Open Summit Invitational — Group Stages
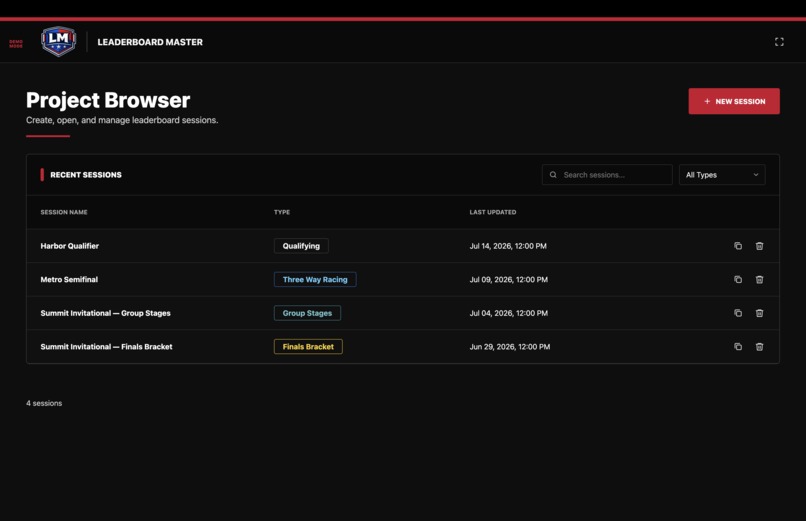This screenshot has width=806, height=521. click(105, 313)
